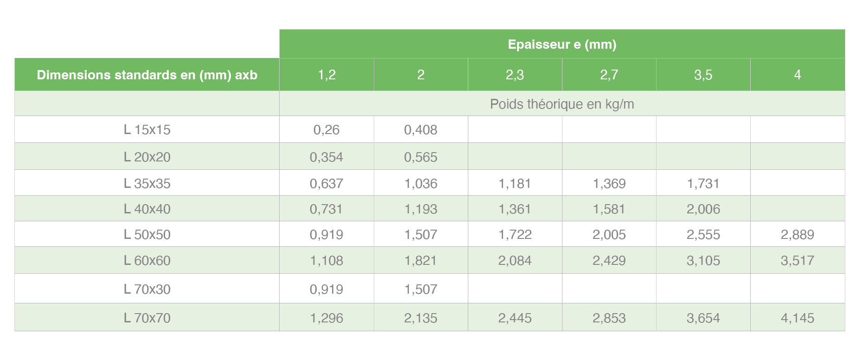This screenshot has height=347, width=868.
Task: Click the L 35x35 row label
Action: coord(147,183)
